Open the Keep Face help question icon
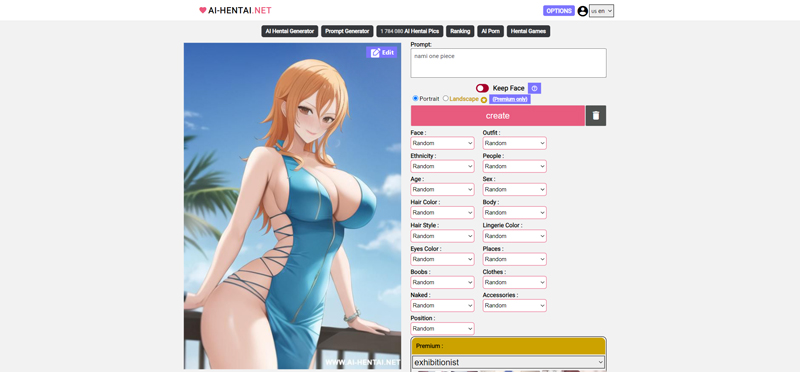This screenshot has width=800, height=372. tap(534, 88)
